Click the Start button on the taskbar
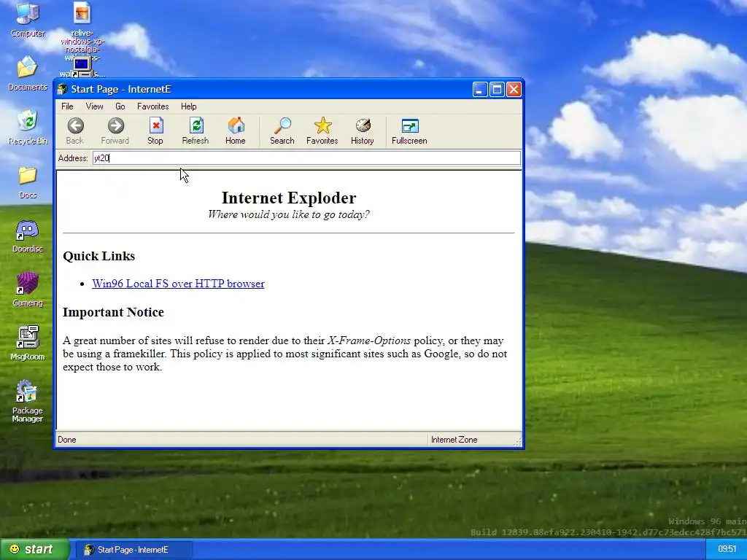 [34, 550]
